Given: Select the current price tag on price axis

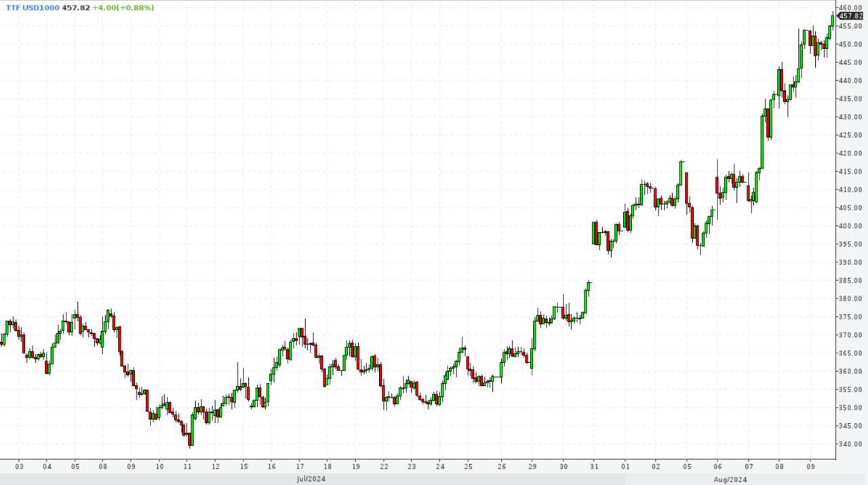Looking at the screenshot, I should click(852, 16).
